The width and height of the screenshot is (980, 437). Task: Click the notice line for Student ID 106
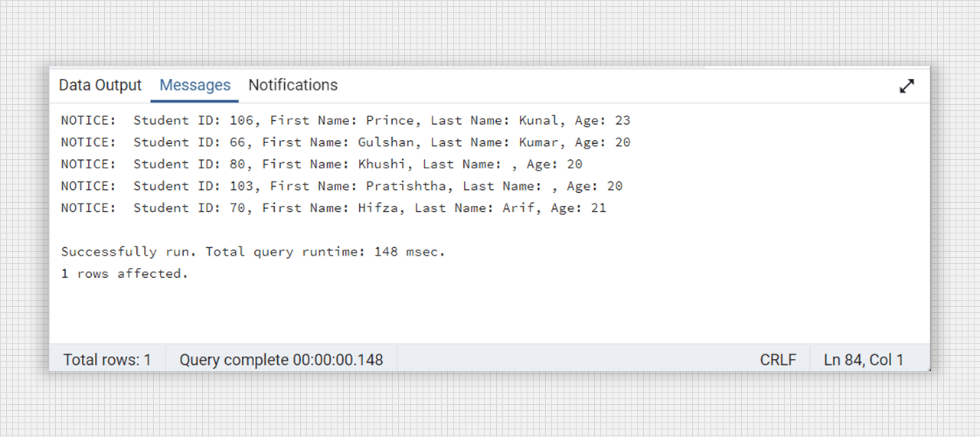345,120
